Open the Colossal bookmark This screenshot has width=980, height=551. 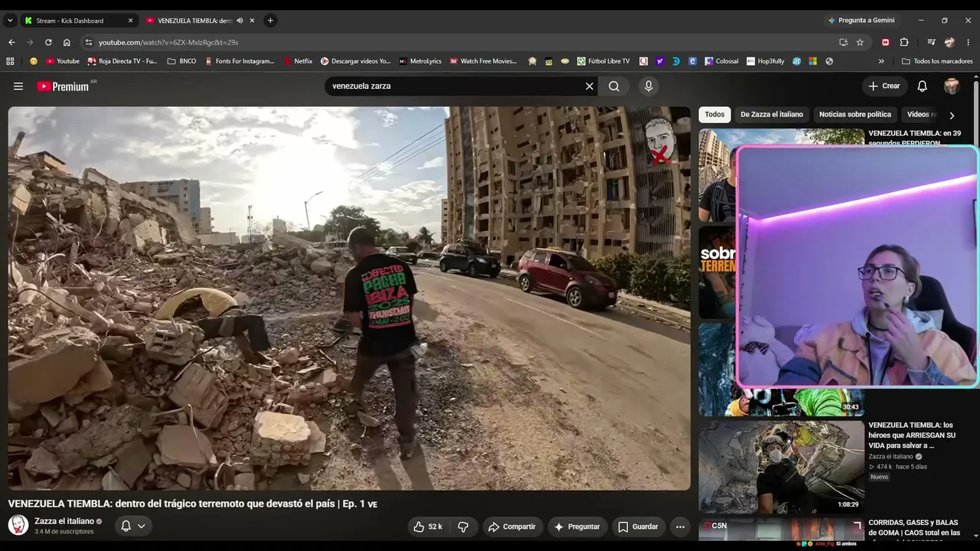722,61
